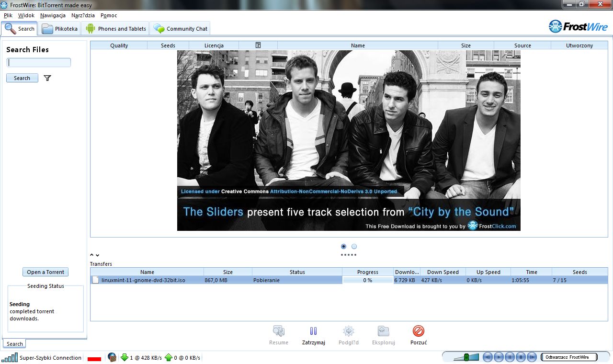Sort transfers by Time column
This screenshot has width=613, height=364.
pyautogui.click(x=532, y=272)
